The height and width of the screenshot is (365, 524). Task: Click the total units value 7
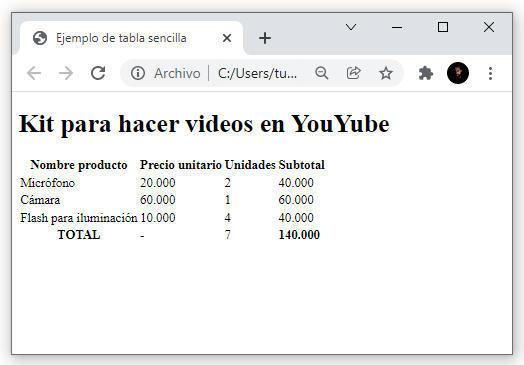point(228,235)
